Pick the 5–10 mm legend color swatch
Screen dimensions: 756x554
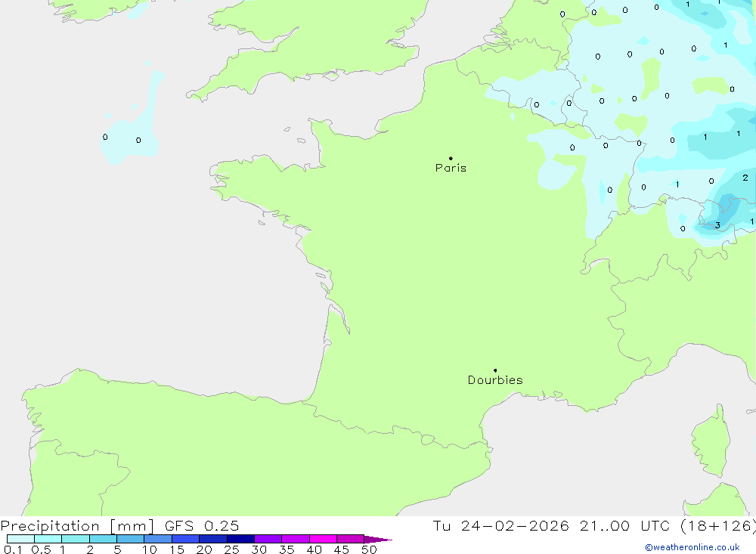tap(130, 539)
